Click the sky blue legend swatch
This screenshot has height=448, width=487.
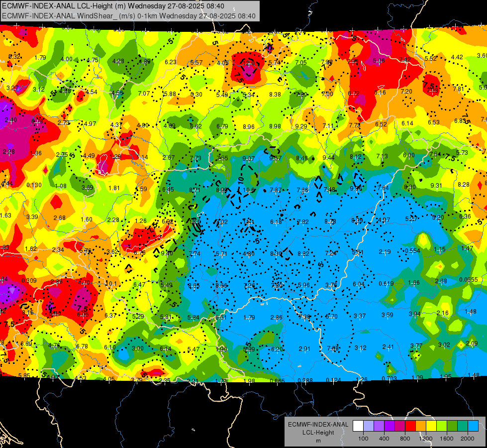point(473,426)
